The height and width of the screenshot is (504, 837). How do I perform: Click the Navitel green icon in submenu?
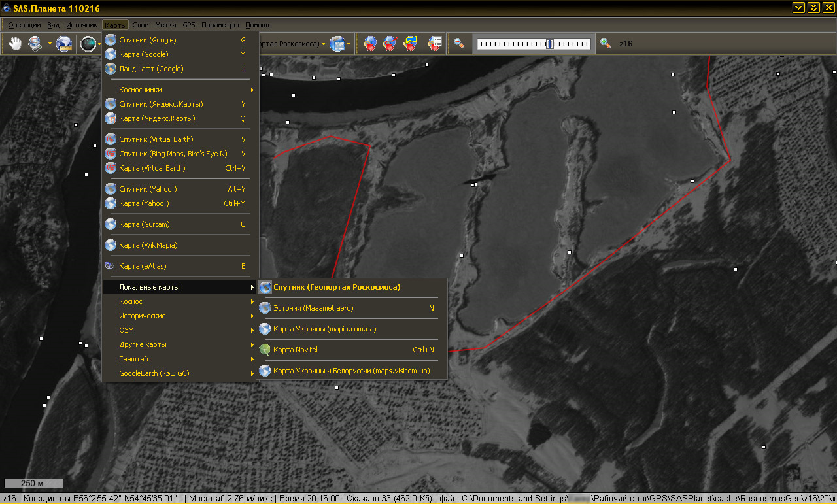coord(265,350)
